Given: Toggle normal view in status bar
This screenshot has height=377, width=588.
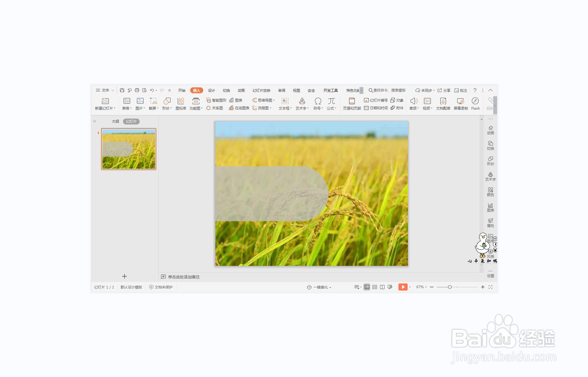Looking at the screenshot, I should (367, 287).
